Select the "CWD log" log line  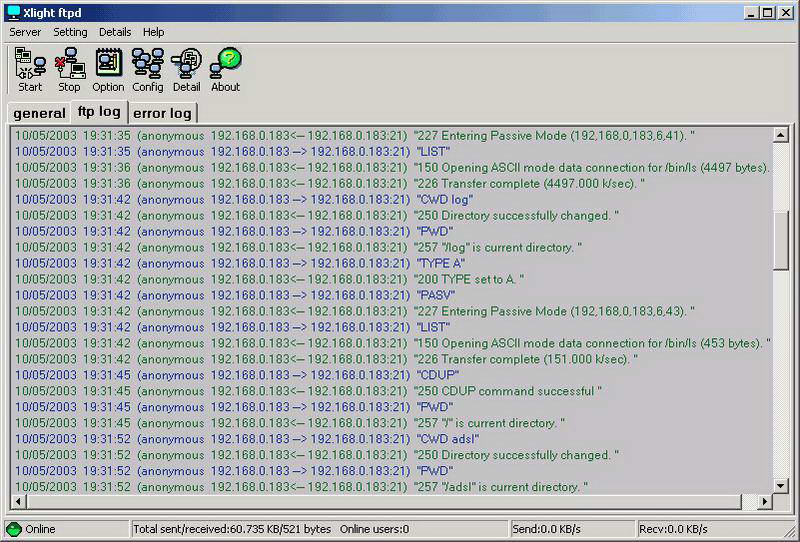point(244,200)
